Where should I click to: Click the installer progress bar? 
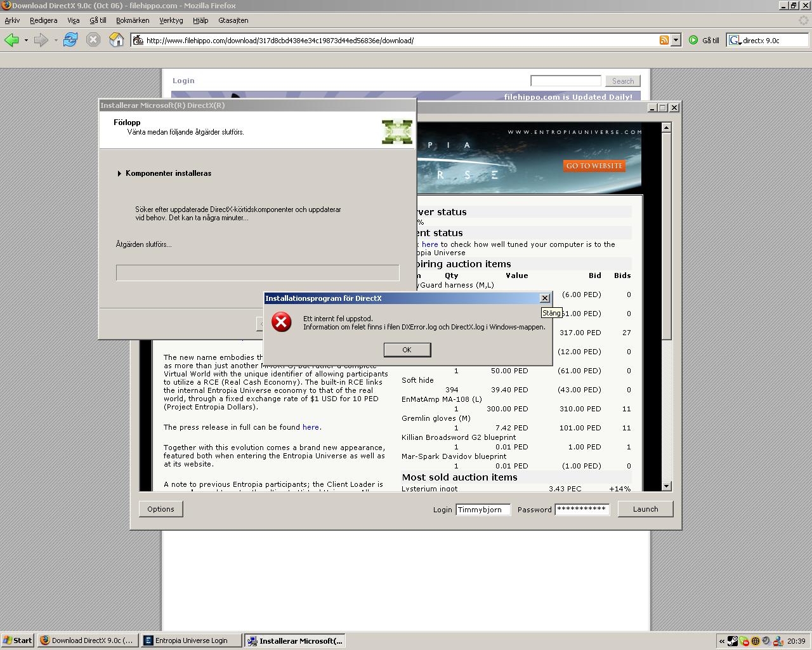point(258,273)
